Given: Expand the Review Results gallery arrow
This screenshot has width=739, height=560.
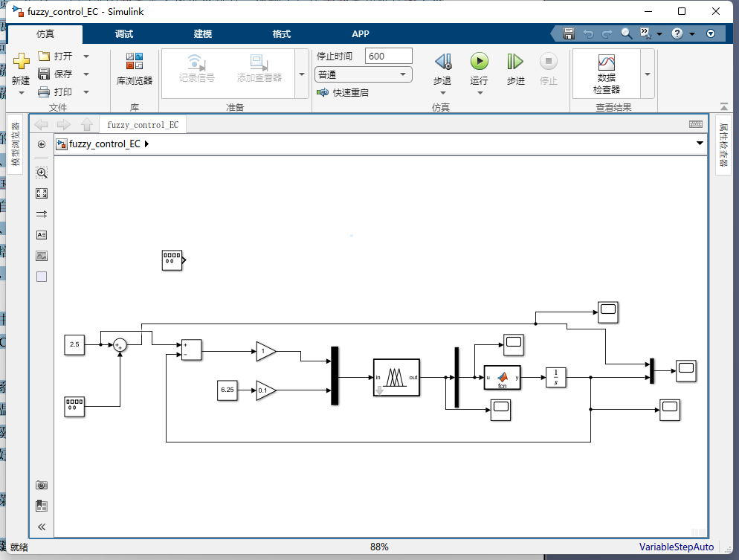Looking at the screenshot, I should pos(648,74).
